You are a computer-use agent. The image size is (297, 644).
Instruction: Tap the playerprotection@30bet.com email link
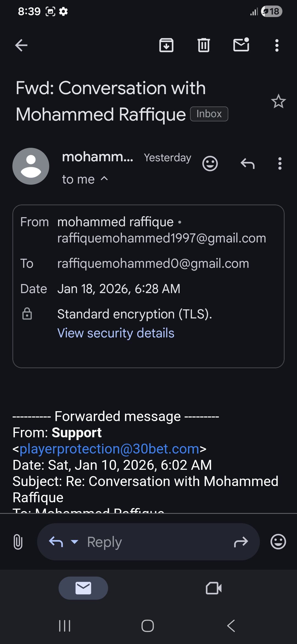(x=109, y=449)
